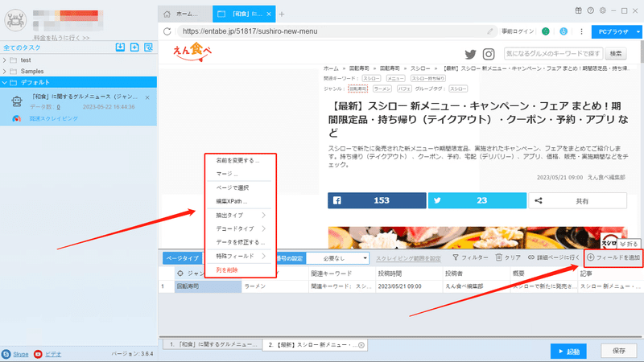This screenshot has height=362, width=644.
Task: Click the search tasks icon
Action: click(148, 47)
